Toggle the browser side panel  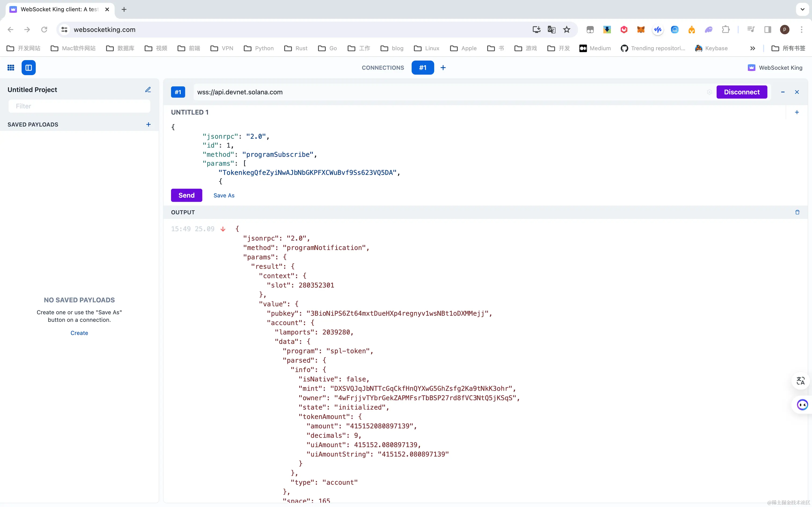click(x=768, y=30)
